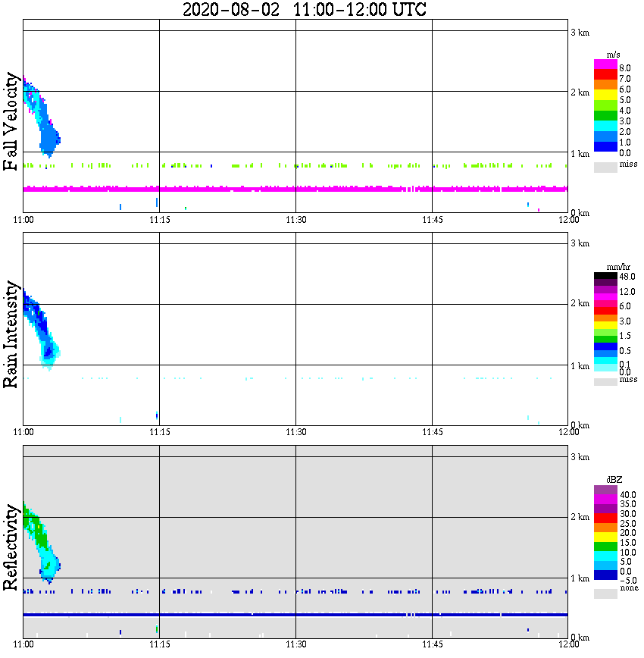Image resolution: width=644 pixels, height=658 pixels.
Task: Click the black swatch in the mm/hr legend
Action: 605,276
